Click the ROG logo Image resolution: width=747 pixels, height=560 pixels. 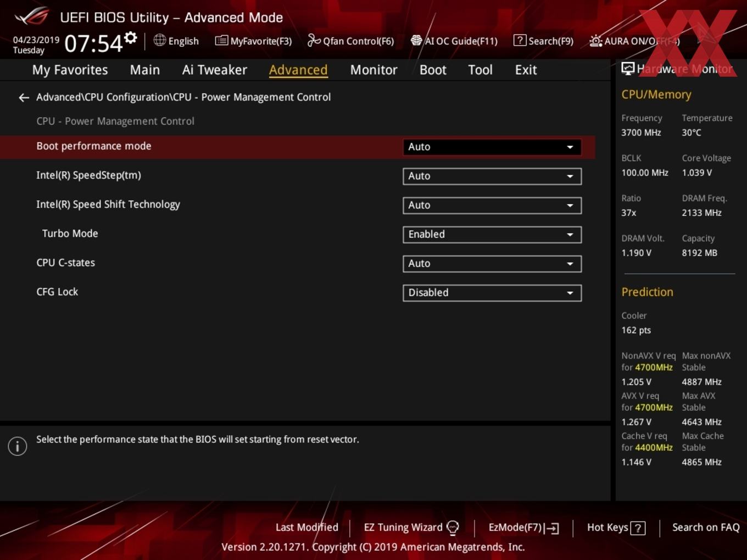(32, 16)
